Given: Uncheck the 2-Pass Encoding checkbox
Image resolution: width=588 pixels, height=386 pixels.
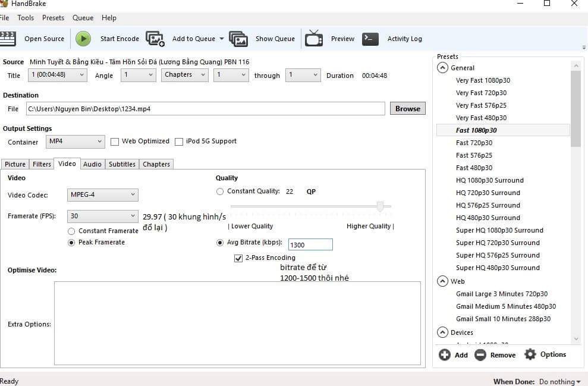Looking at the screenshot, I should pos(238,258).
